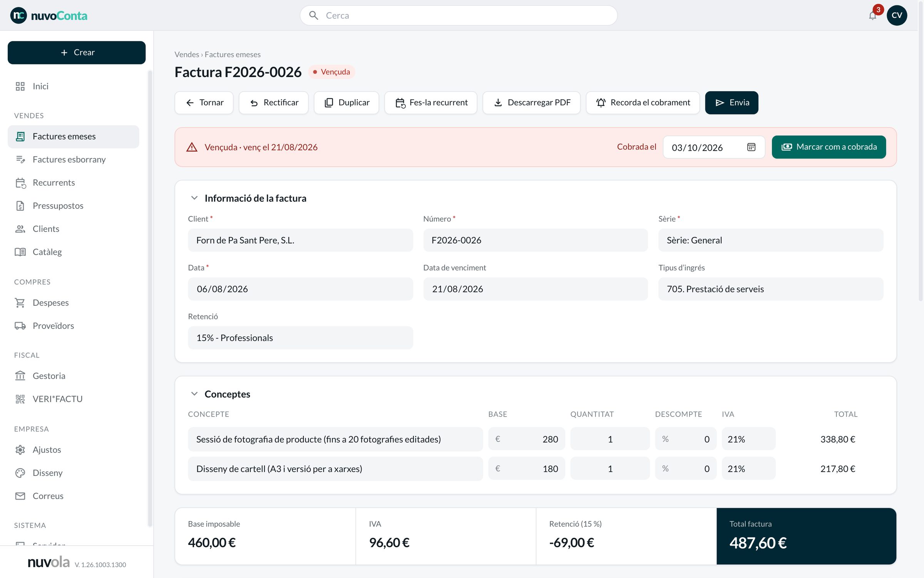This screenshot has height=578, width=924.
Task: Click the Gestoria bank icon
Action: coord(20,376)
